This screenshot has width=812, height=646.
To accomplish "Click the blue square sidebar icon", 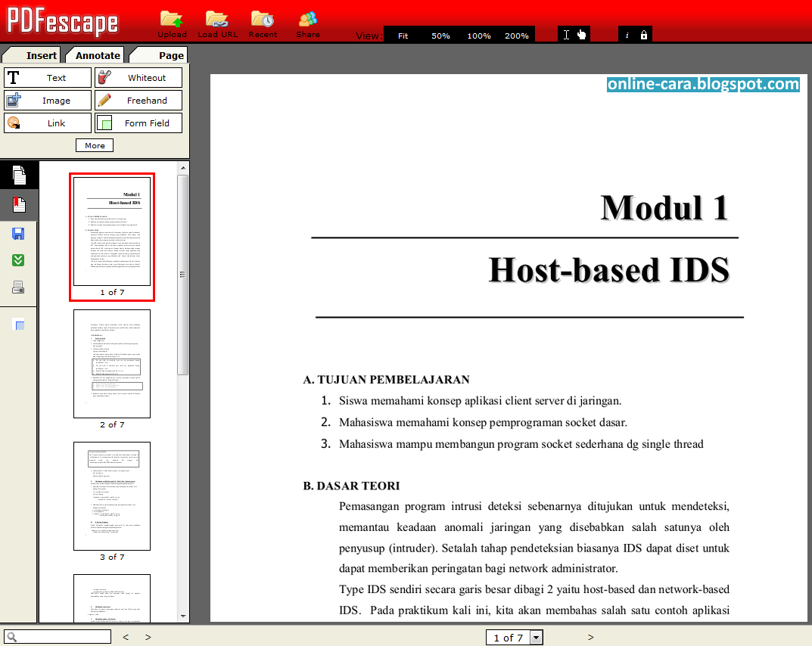I will pyautogui.click(x=19, y=325).
